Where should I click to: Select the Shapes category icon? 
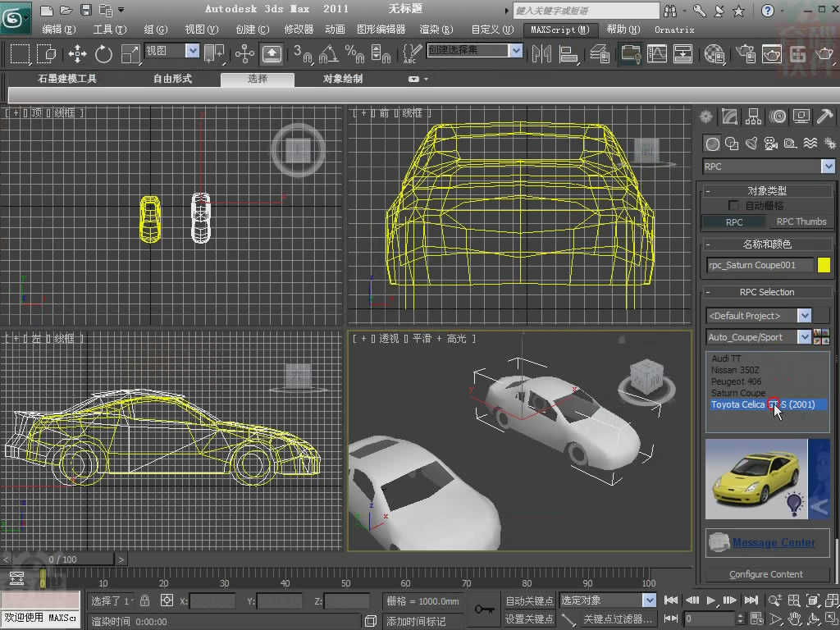point(732,144)
